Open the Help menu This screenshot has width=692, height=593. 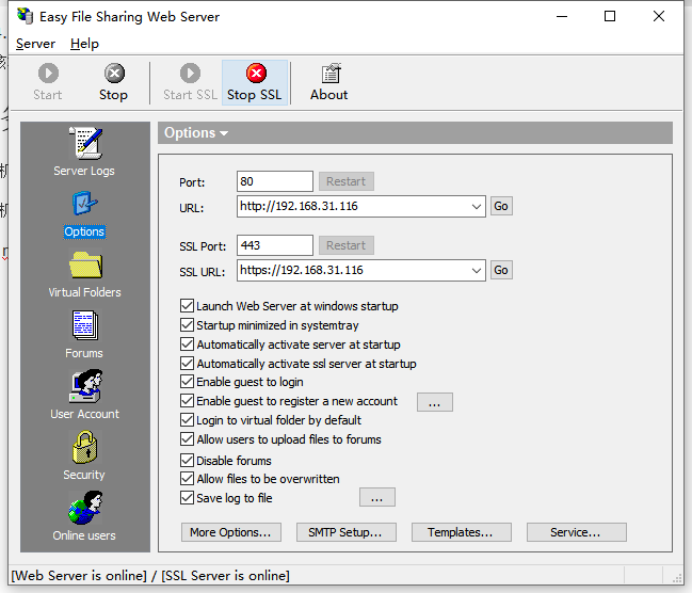84,44
